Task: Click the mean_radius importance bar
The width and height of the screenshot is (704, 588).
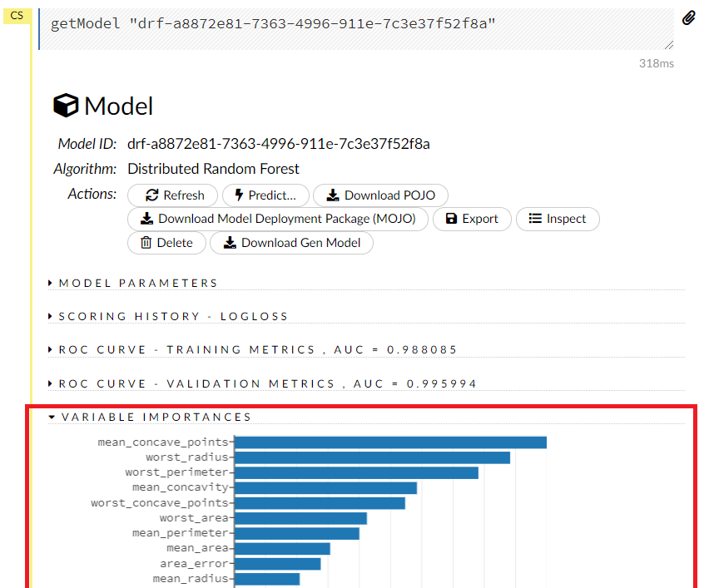Action: point(267,579)
